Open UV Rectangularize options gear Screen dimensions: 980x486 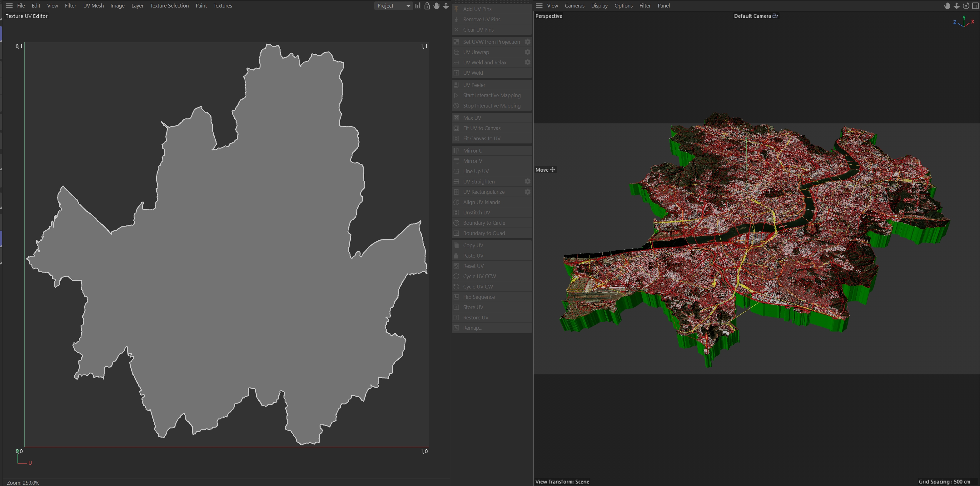[x=527, y=192]
